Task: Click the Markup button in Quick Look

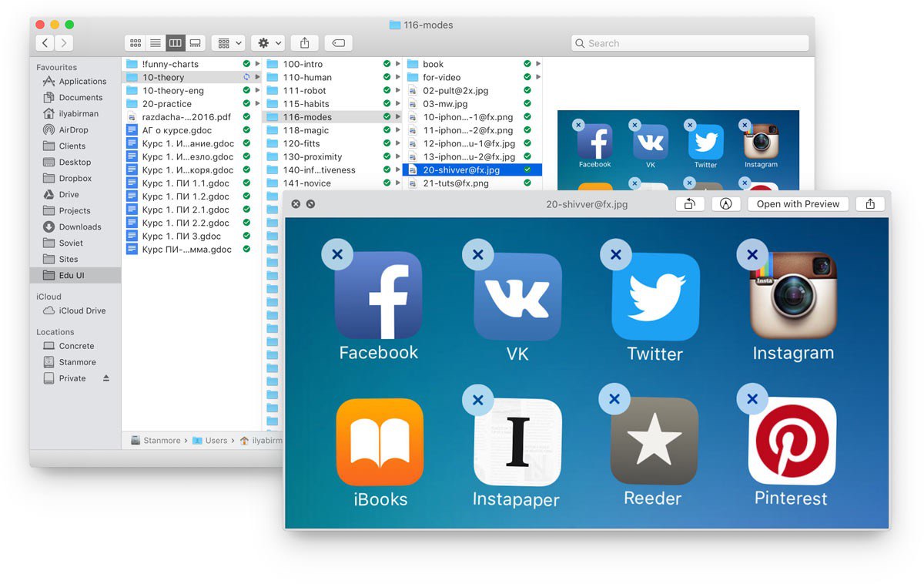Action: (x=726, y=204)
